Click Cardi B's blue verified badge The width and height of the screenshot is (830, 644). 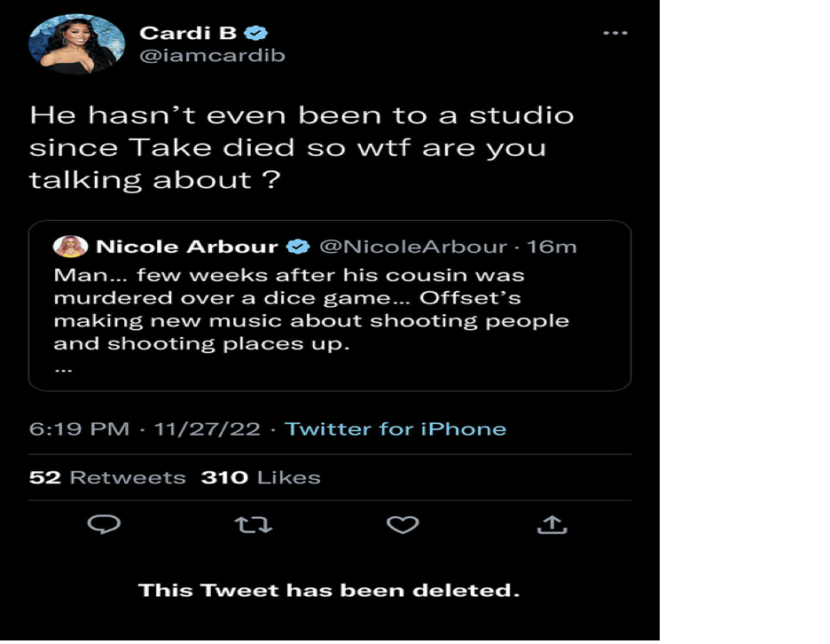[256, 34]
